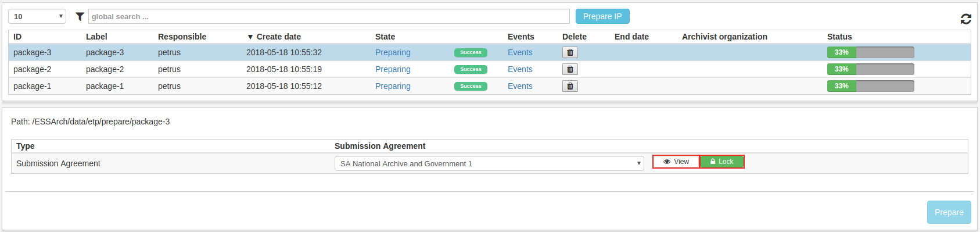Click the global search input field
The image size is (980, 232).
point(329,16)
